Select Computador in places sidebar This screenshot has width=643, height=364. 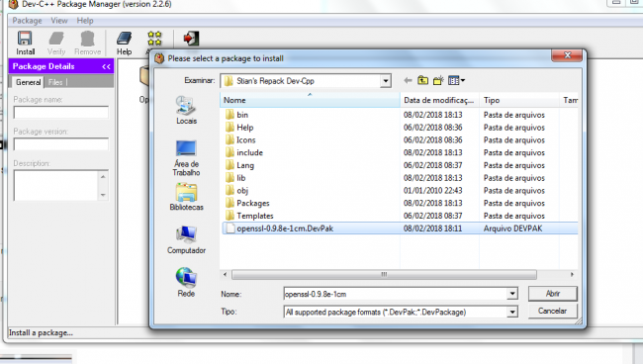(186, 239)
